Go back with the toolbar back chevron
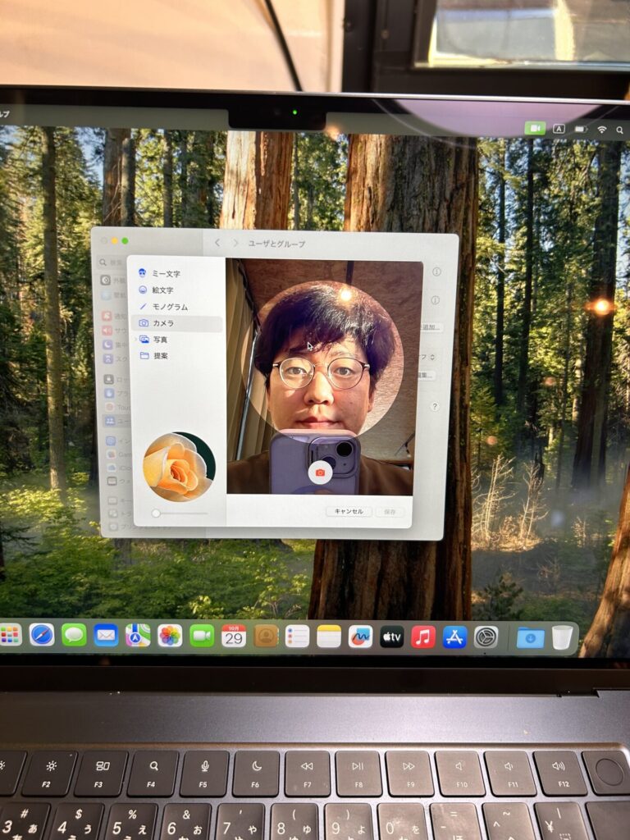Screen dimensions: 630x840 (217, 243)
